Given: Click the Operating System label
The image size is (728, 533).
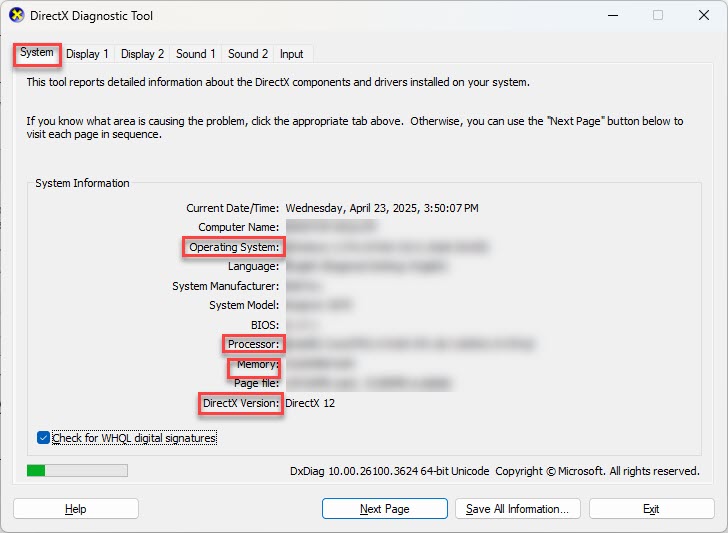Looking at the screenshot, I should click(234, 247).
